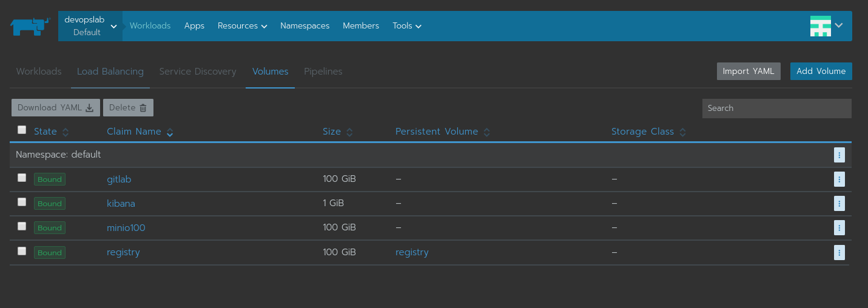Screen dimensions: 868x308
Task: Open the minio100 claim link
Action: 126,228
